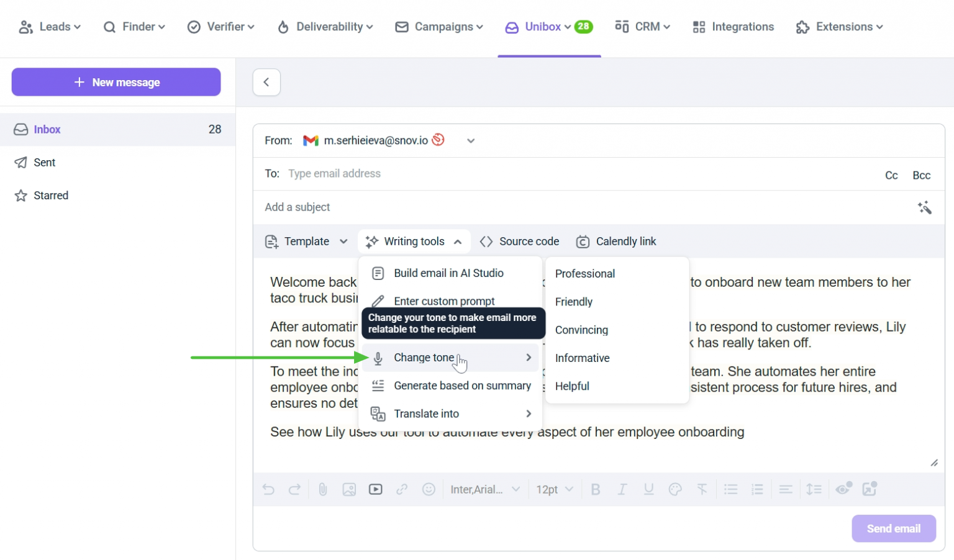954x560 pixels.
Task: Toggle bold formatting
Action: click(596, 489)
